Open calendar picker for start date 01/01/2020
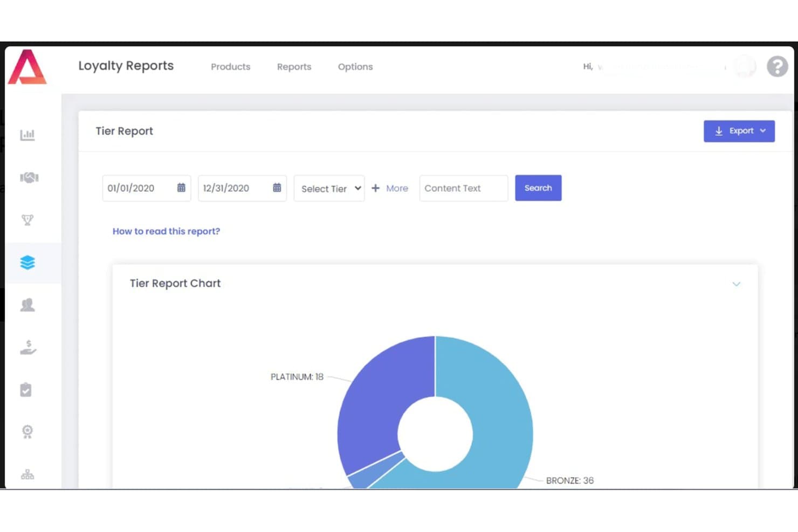The image size is (798, 532). point(181,188)
